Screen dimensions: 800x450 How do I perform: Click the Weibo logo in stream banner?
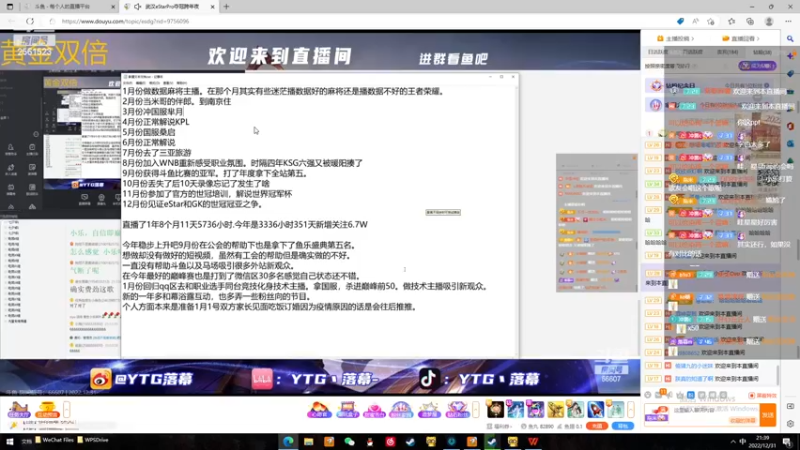101,379
